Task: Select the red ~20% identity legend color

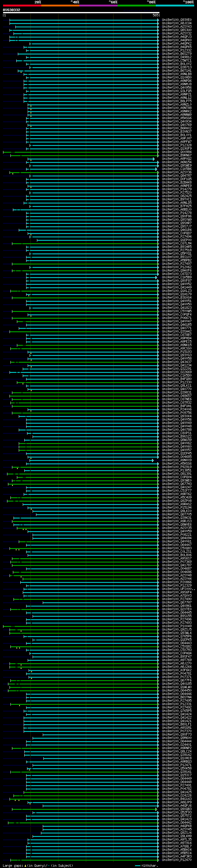Action: coord(22,6)
